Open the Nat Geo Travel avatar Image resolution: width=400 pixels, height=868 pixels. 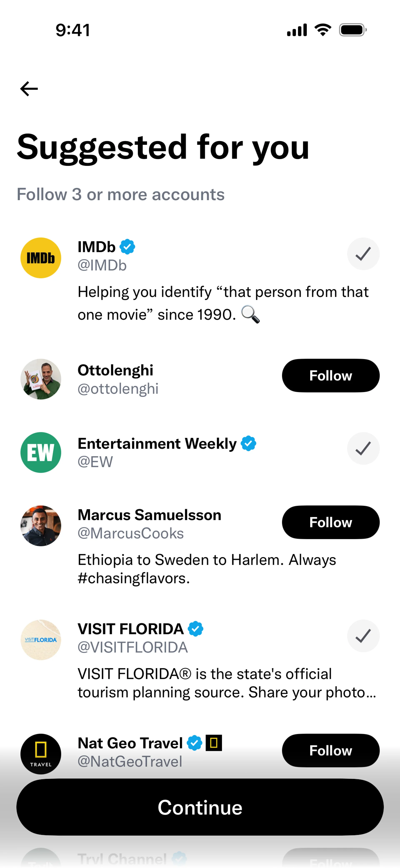click(x=41, y=754)
